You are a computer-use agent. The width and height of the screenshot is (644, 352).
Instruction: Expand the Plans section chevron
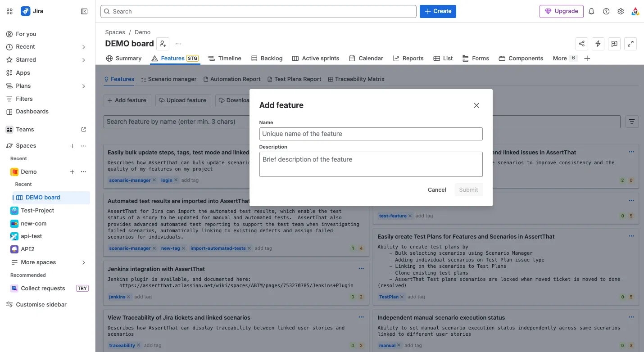click(83, 86)
